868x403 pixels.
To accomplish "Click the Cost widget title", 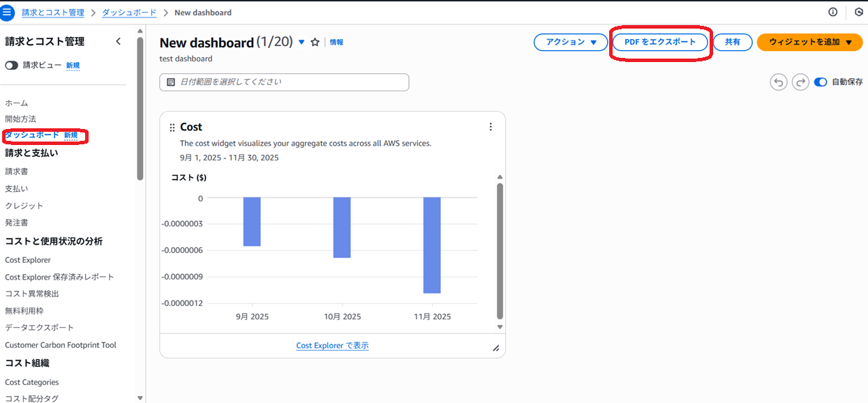I will coord(191,127).
